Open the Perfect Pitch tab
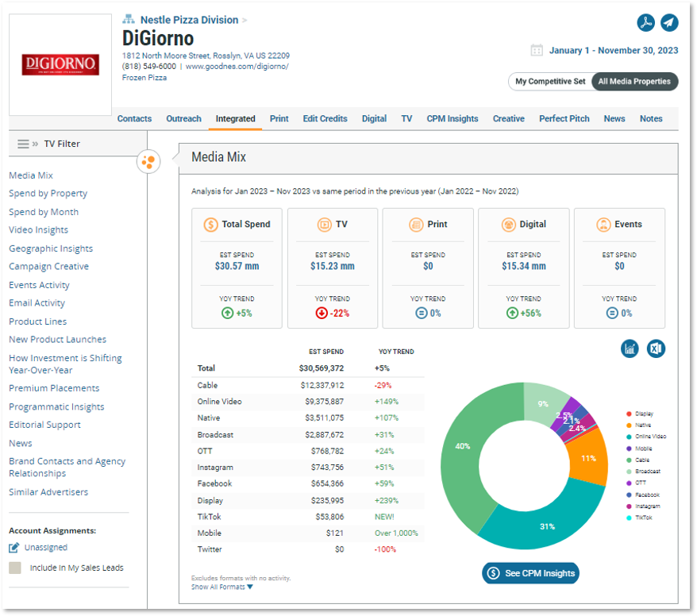Screen dimensions: 697x616 [x=564, y=118]
